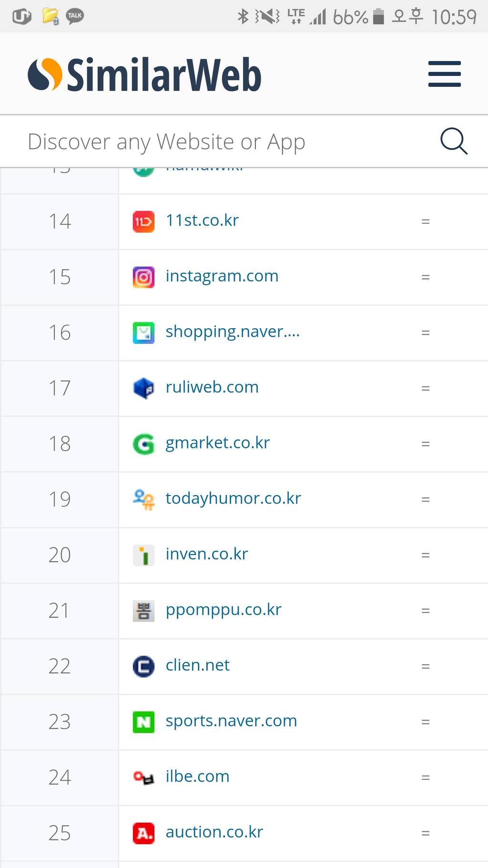The image size is (488, 868).
Task: Open the ilbe.com link
Action: click(x=197, y=776)
